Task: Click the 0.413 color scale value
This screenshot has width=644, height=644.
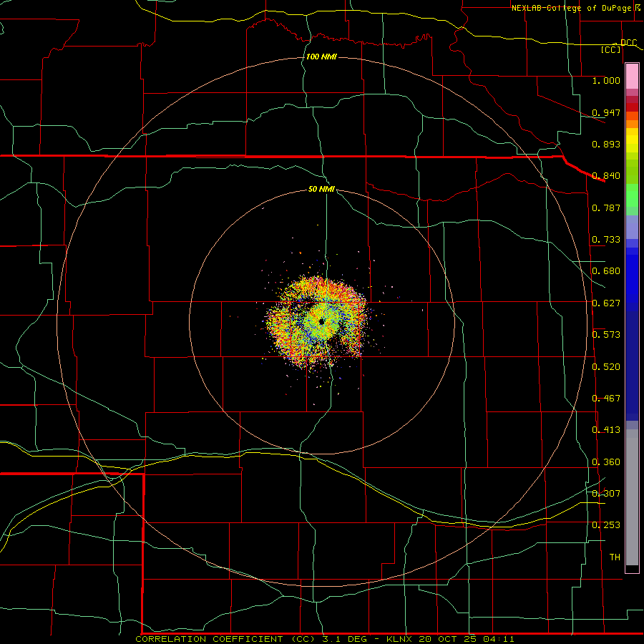Action: click(x=606, y=430)
